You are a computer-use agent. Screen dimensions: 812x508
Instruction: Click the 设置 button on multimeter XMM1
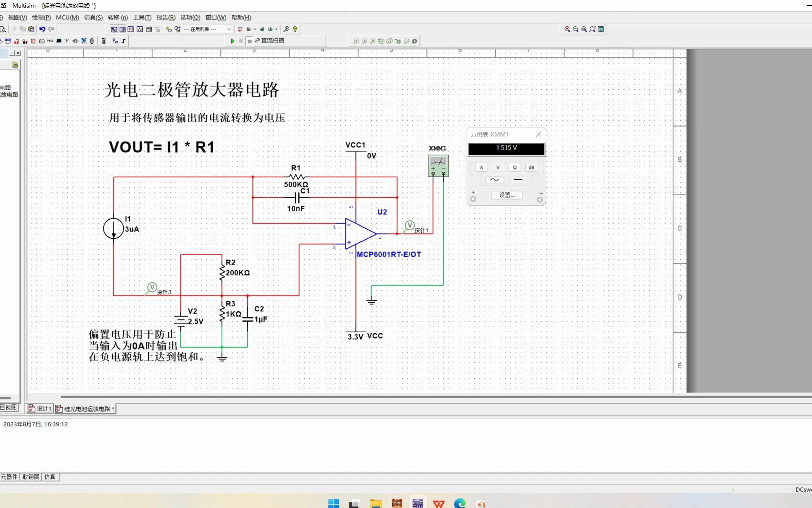(506, 195)
